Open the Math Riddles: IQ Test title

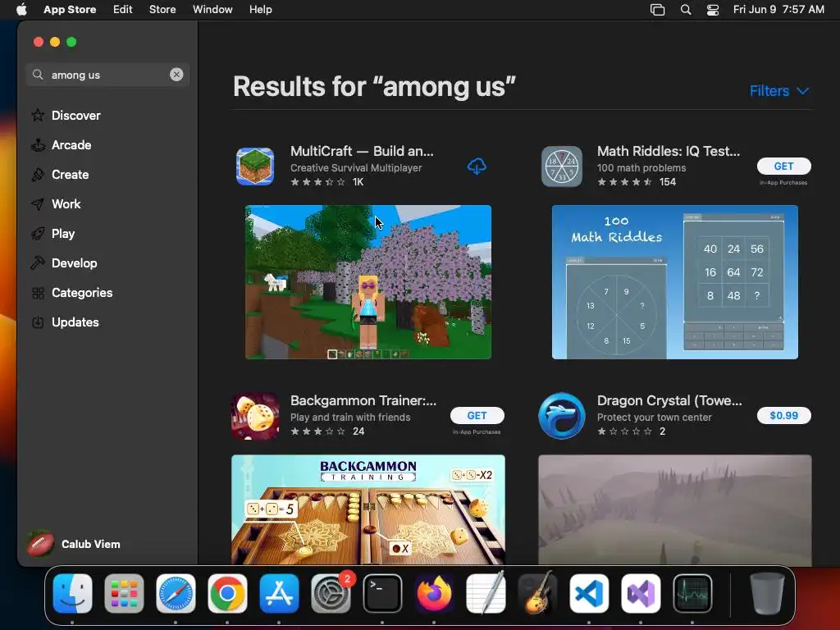(x=668, y=151)
